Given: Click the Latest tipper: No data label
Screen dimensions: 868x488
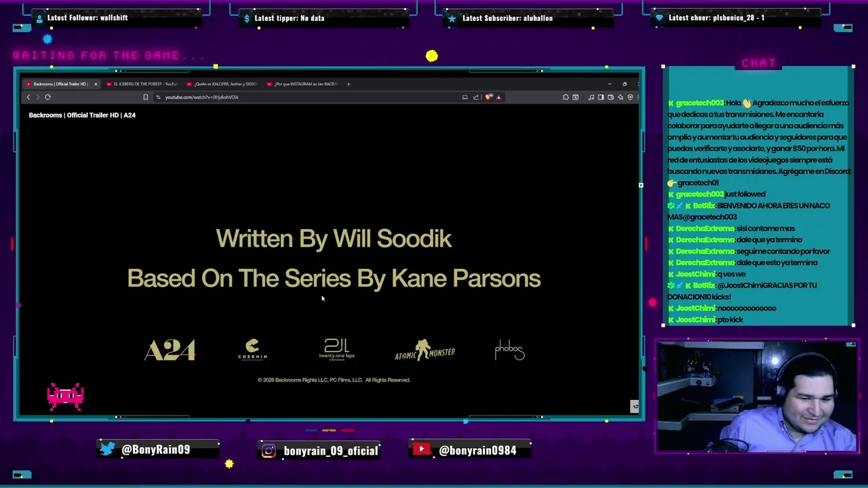Looking at the screenshot, I should coord(290,18).
